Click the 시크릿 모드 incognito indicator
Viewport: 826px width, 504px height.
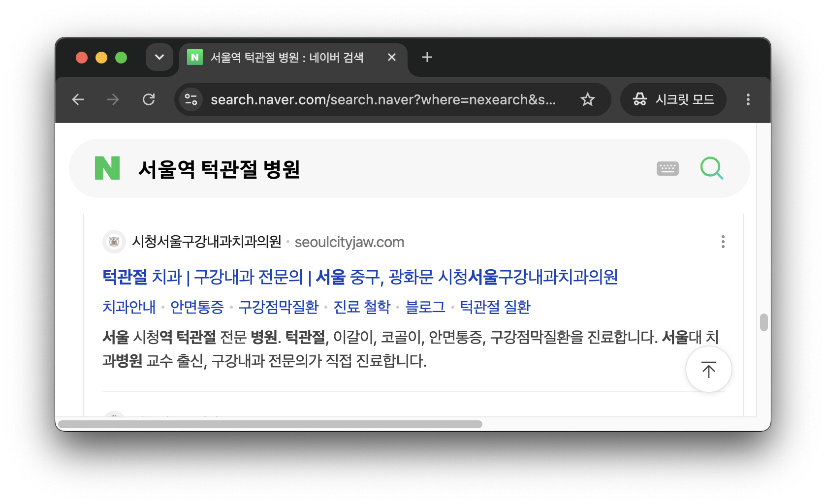tap(673, 100)
